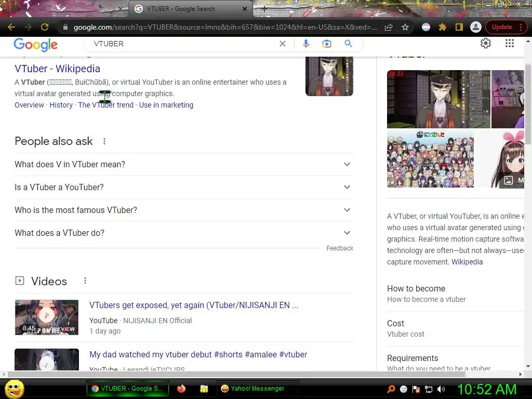This screenshot has height=399, width=532.
Task: Expand What does V in VTuber mean
Action: click(x=184, y=164)
